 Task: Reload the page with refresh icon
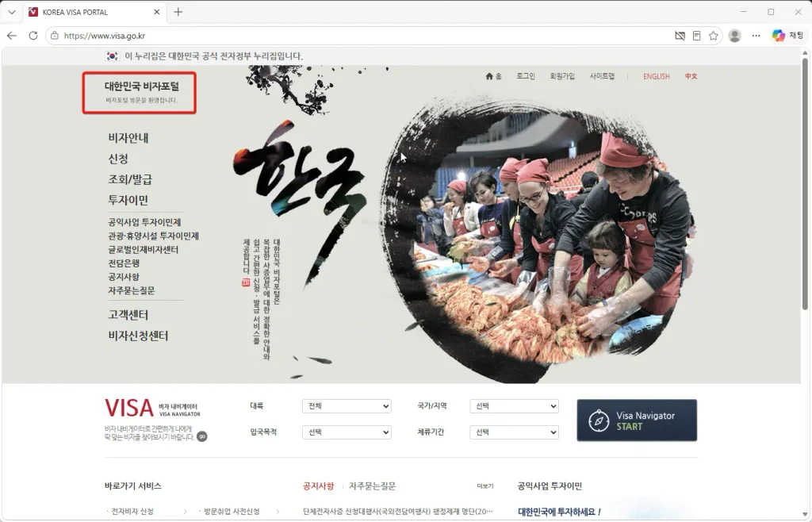coord(33,36)
